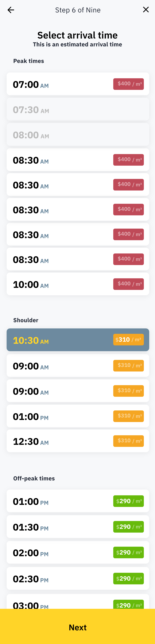This screenshot has height=644, width=155.
Task: Pick the 01:30 PM off-peak time
Action: (x=78, y=527)
